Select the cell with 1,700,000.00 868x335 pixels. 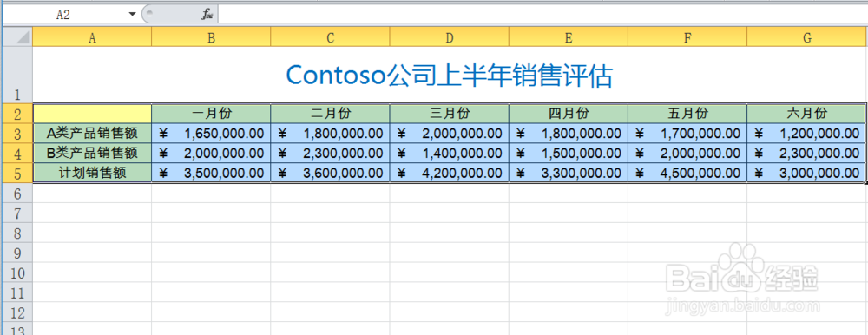tap(687, 133)
